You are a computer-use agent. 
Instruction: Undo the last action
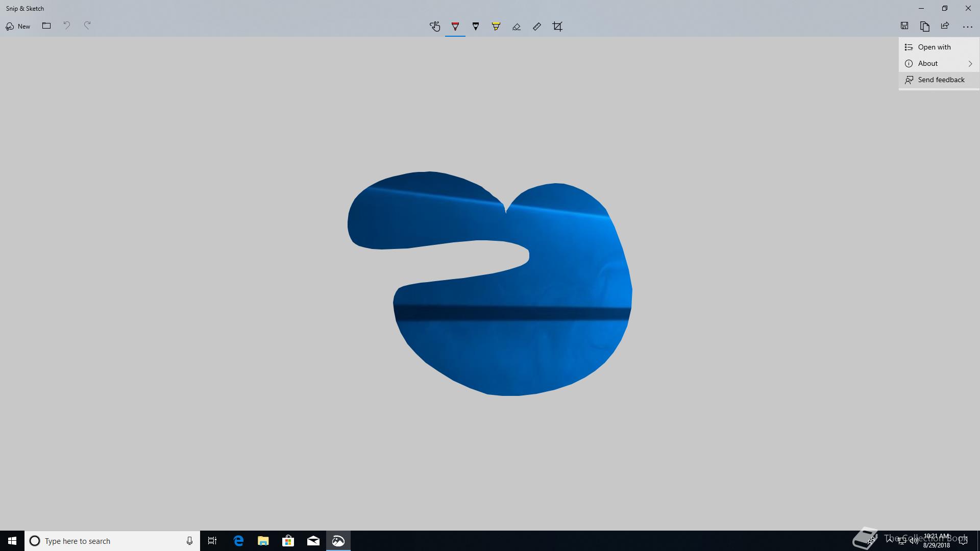(x=66, y=26)
